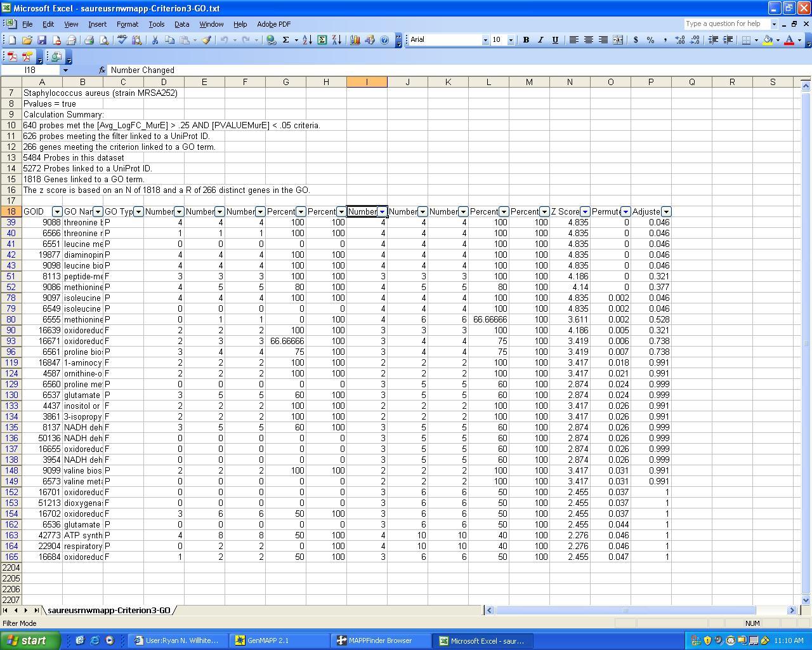Toggle Underline formatting
Image resolution: width=812 pixels, height=650 pixels.
pos(555,40)
